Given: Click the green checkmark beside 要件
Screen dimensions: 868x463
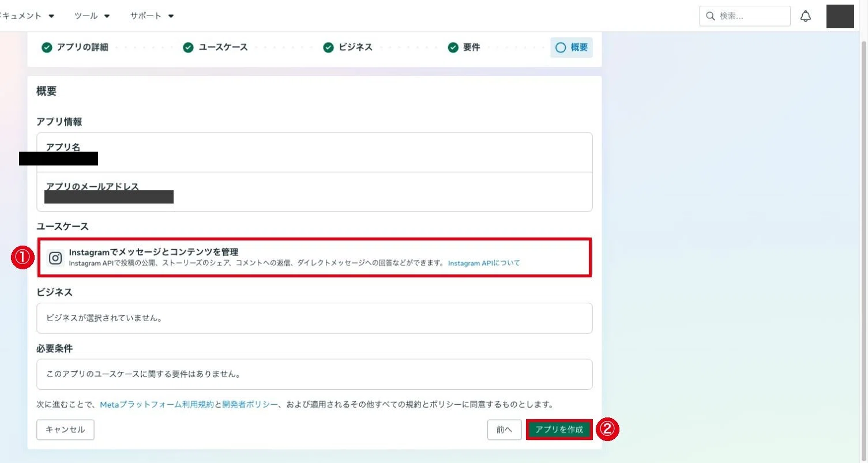Looking at the screenshot, I should coord(453,47).
